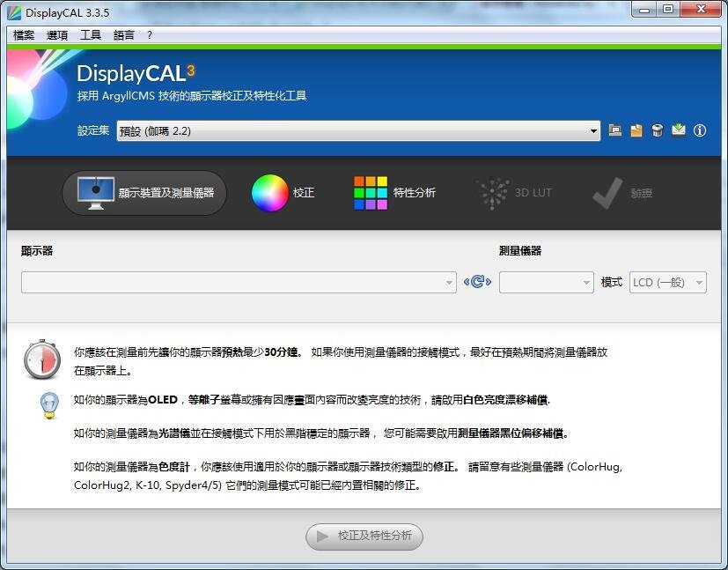Click the 顯示器 selection box
728x570 pixels.
pos(238,282)
